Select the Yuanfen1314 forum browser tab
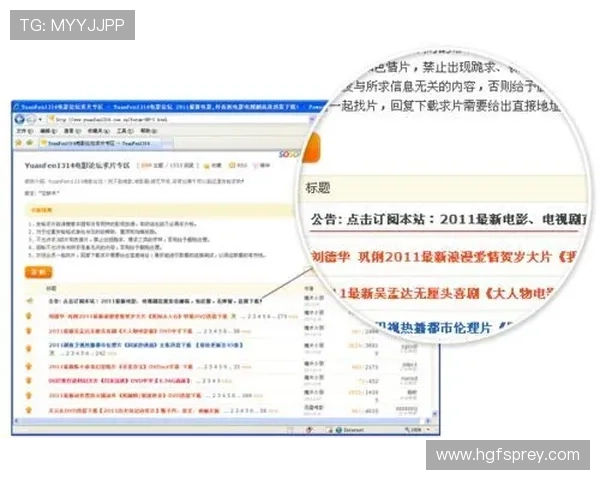Screen dimensions: 600x480 click(x=100, y=143)
